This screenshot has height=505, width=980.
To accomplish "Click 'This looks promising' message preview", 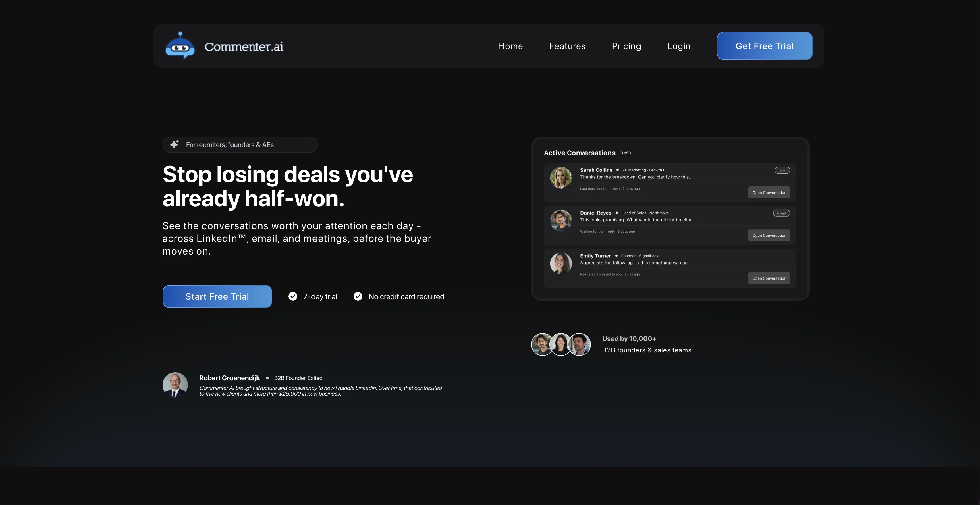I will pos(638,220).
